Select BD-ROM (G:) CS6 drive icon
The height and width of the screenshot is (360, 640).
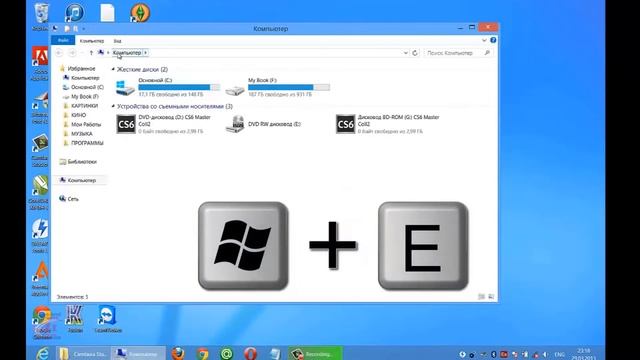(x=345, y=124)
